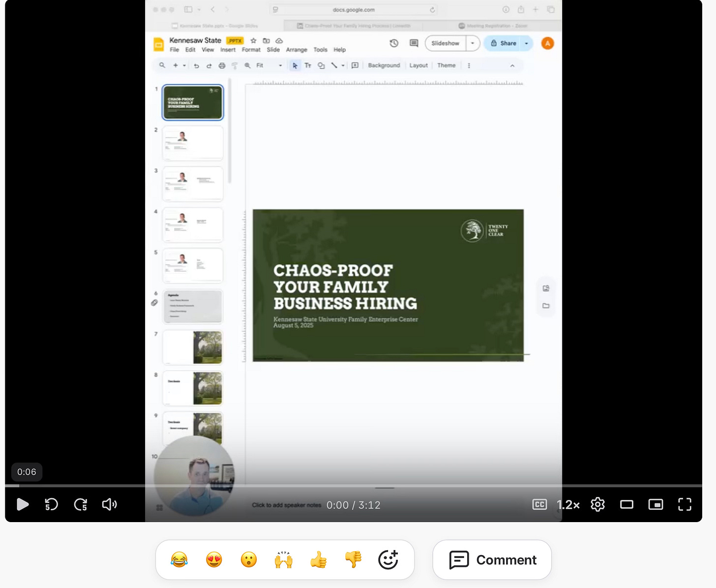Image resolution: width=716 pixels, height=588 pixels.
Task: Enable picture-in-picture mode
Action: click(656, 504)
